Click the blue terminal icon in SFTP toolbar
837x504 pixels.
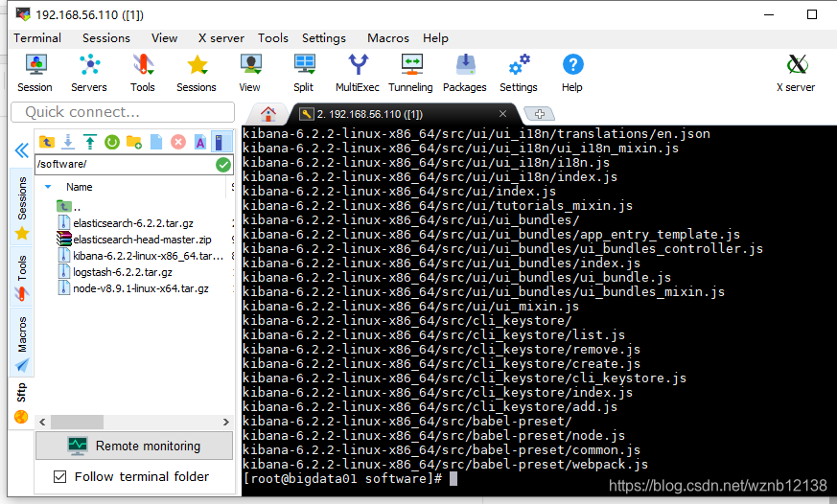221,142
